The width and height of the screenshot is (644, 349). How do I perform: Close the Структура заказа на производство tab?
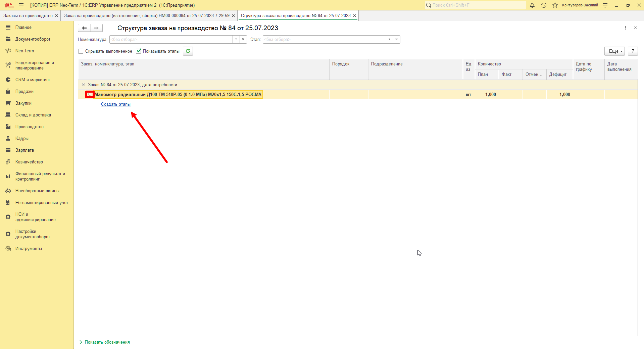point(354,16)
